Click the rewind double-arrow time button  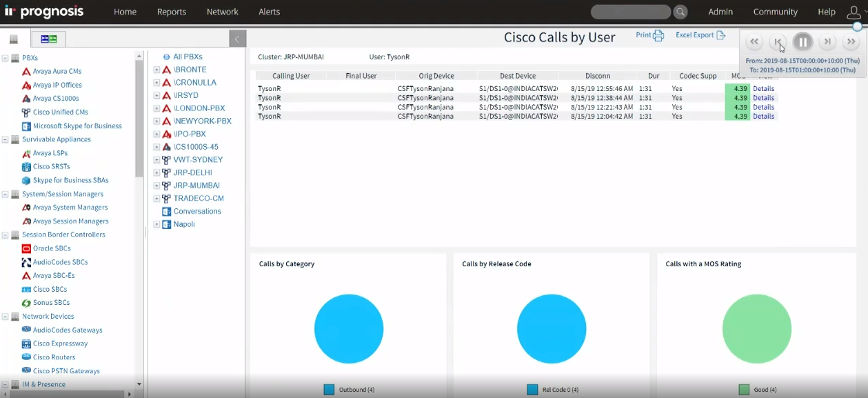click(754, 42)
